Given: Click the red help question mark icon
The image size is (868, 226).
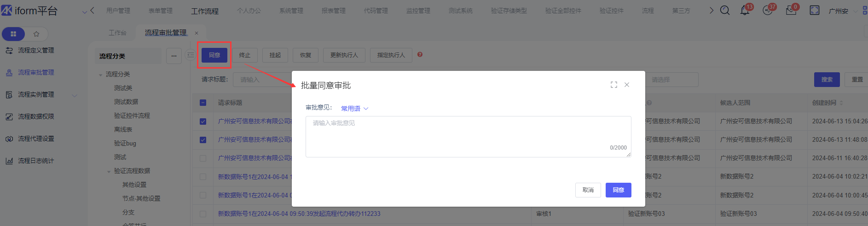Looking at the screenshot, I should 420,55.
